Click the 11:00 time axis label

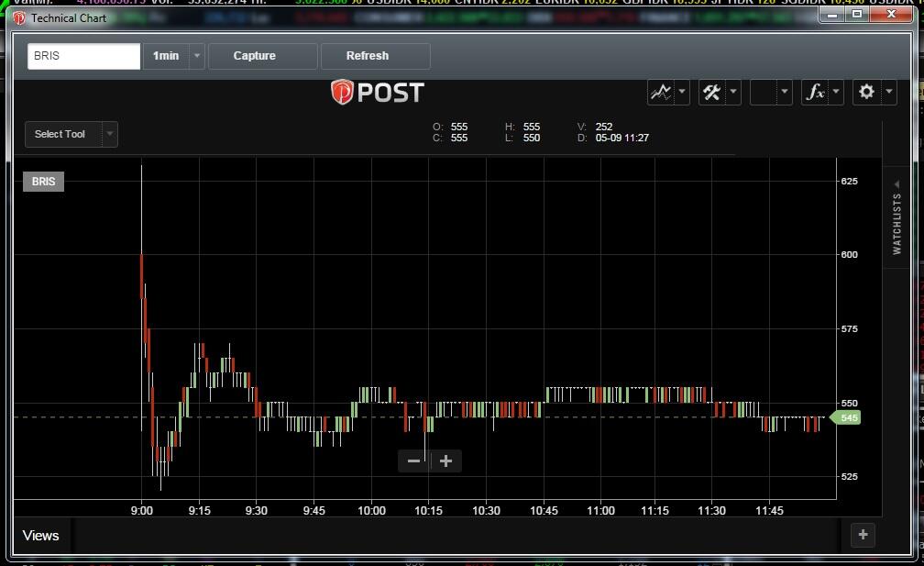[x=600, y=511]
